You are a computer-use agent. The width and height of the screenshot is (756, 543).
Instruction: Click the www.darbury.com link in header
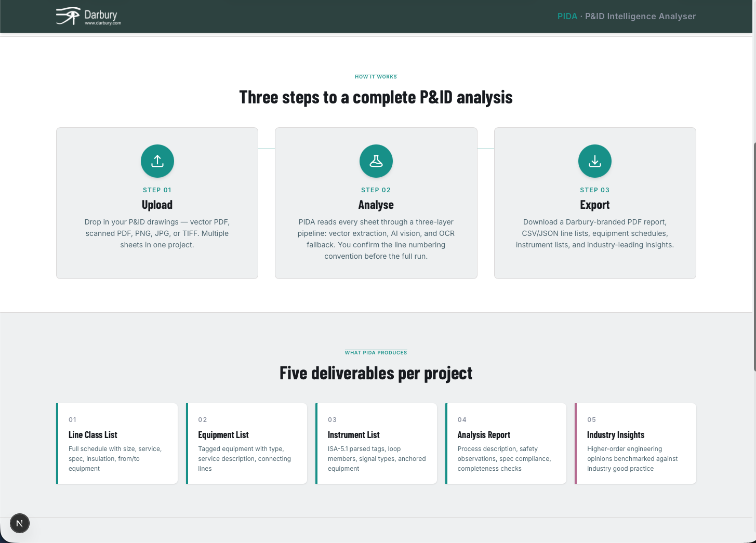(103, 23)
